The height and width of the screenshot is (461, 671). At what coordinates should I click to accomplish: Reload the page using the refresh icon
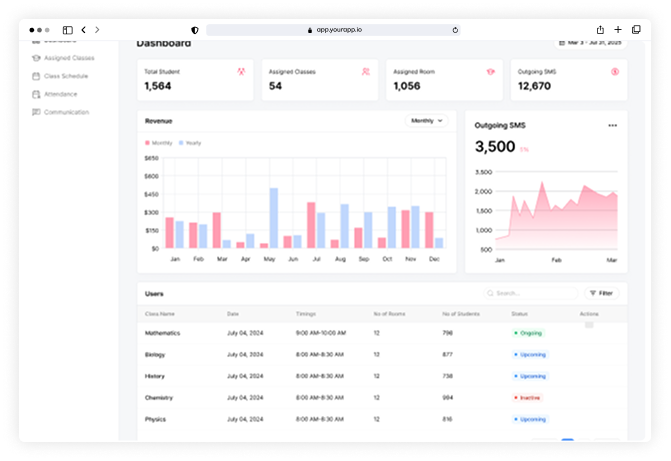(x=455, y=30)
